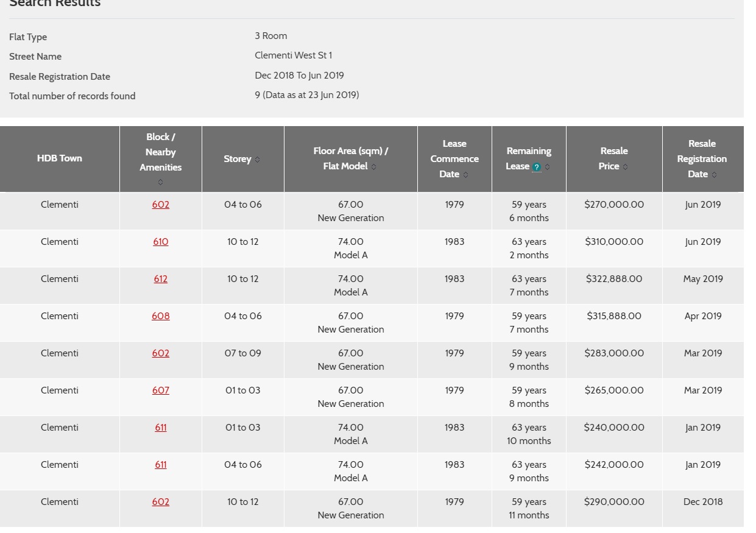Sort by Floor Area / Flat Model
The height and width of the screenshot is (533, 756).
click(x=373, y=167)
